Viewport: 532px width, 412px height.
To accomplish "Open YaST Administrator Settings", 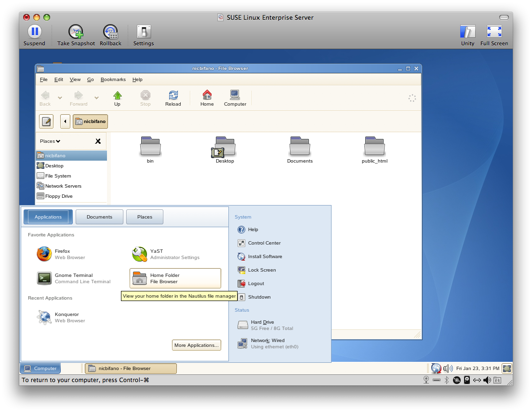I will pyautogui.click(x=166, y=254).
